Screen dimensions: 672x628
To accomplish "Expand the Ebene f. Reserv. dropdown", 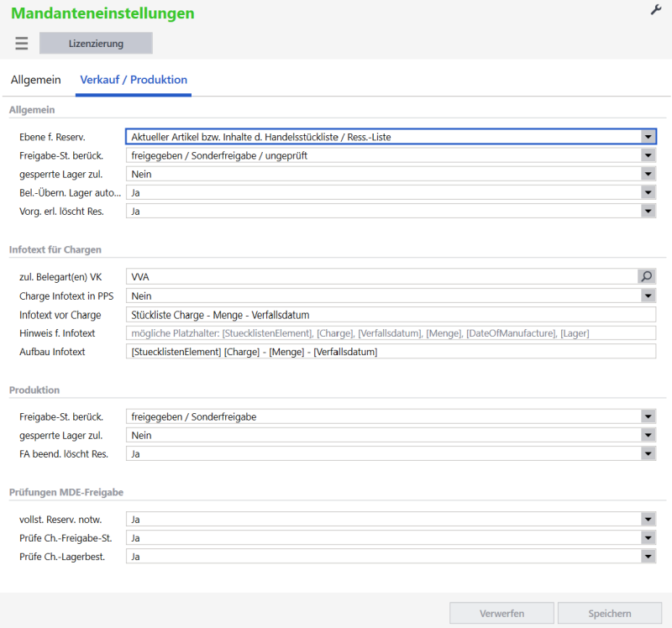I will pyautogui.click(x=648, y=137).
